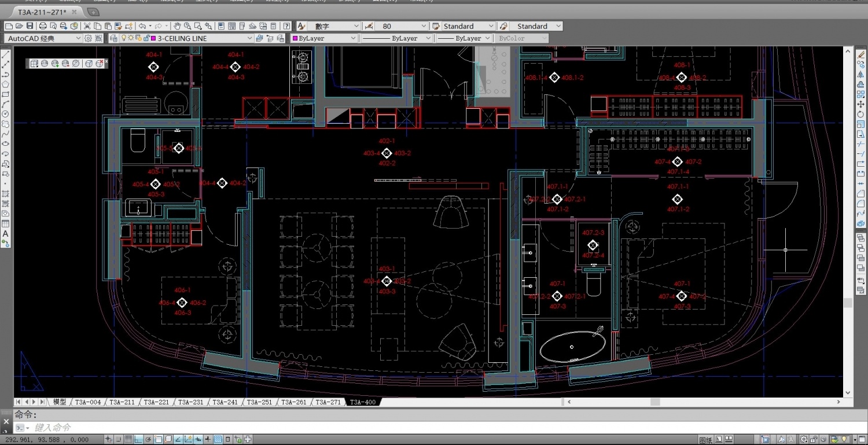The image size is (868, 445).
Task: Click the New drawing icon
Action: click(x=9, y=26)
